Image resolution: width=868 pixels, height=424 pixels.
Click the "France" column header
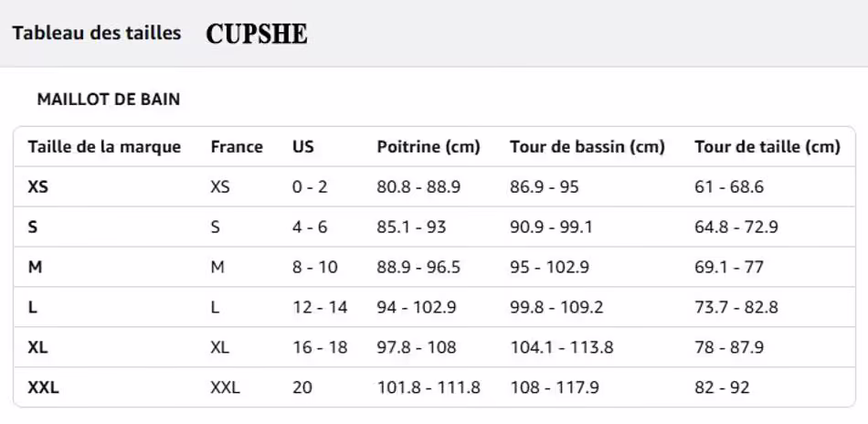click(236, 146)
